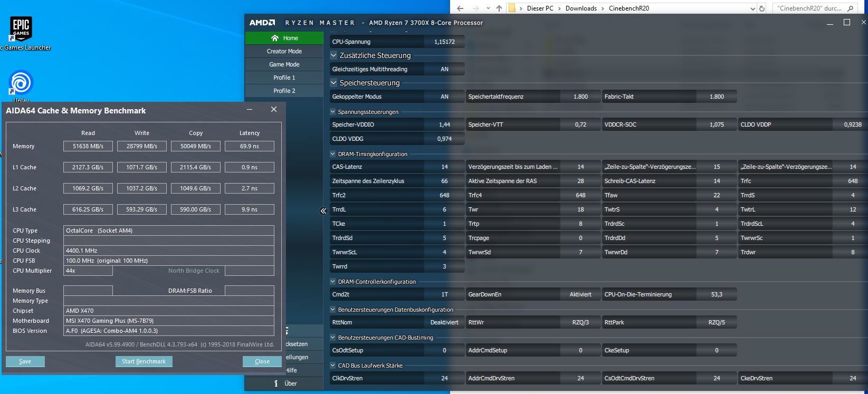Image resolution: width=868 pixels, height=394 pixels.
Task: Collapse Zusätzliche Steuerung section
Action: tap(333, 55)
